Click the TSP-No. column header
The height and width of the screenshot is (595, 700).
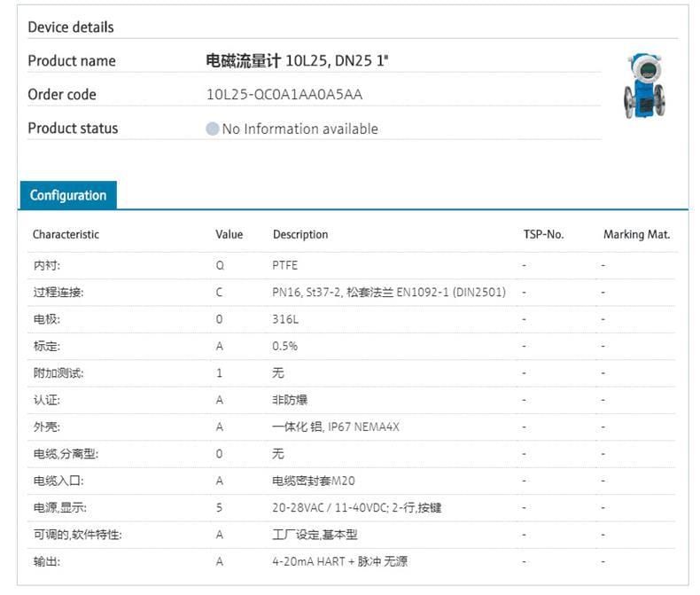(543, 235)
